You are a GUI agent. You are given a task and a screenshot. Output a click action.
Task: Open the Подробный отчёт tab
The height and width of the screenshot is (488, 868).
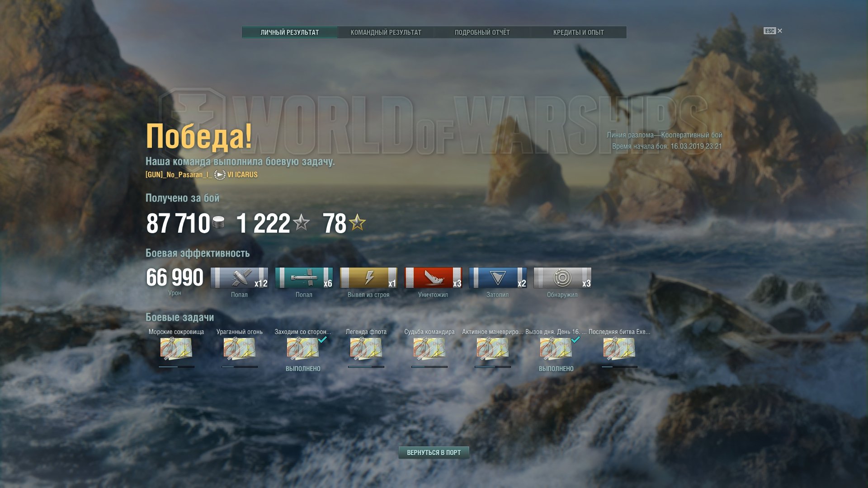pos(482,33)
